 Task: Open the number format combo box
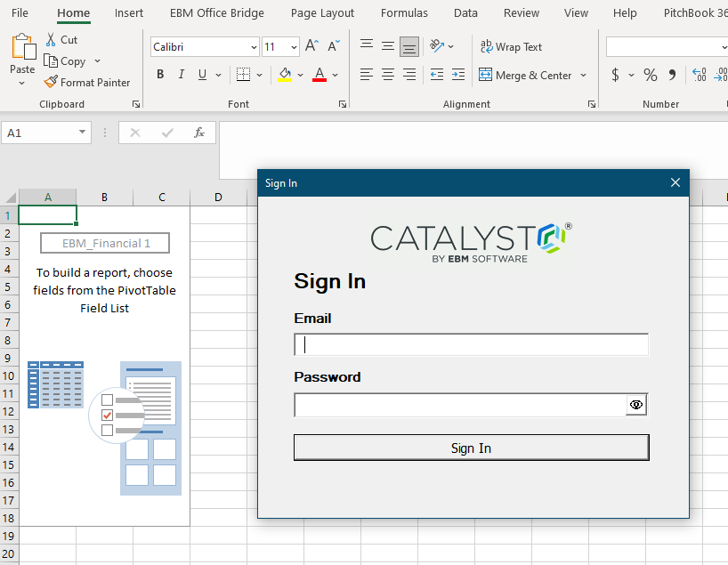tap(667, 47)
